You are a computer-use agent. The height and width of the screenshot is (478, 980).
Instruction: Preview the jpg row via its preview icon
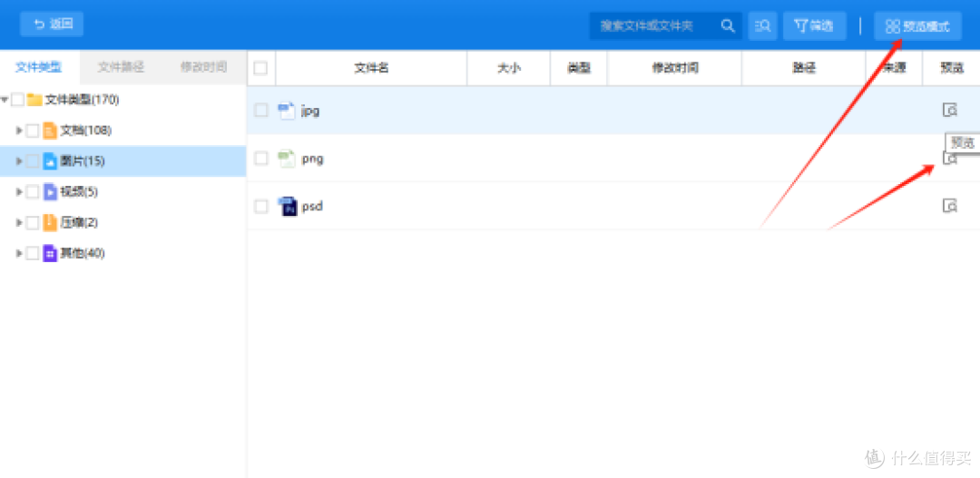[x=950, y=111]
